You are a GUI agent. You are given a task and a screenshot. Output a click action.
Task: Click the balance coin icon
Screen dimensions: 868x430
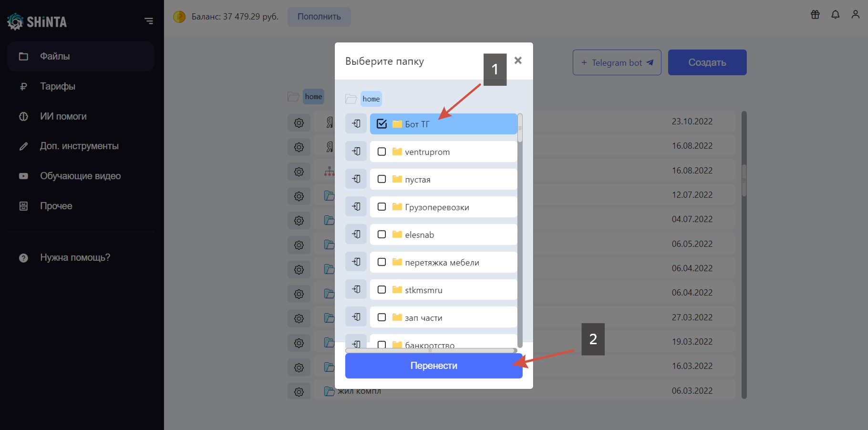click(x=179, y=17)
